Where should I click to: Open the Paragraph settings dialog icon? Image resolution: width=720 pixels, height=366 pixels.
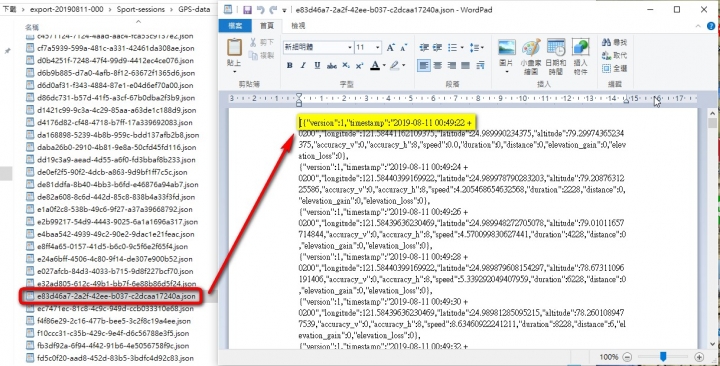pyautogui.click(x=480, y=66)
